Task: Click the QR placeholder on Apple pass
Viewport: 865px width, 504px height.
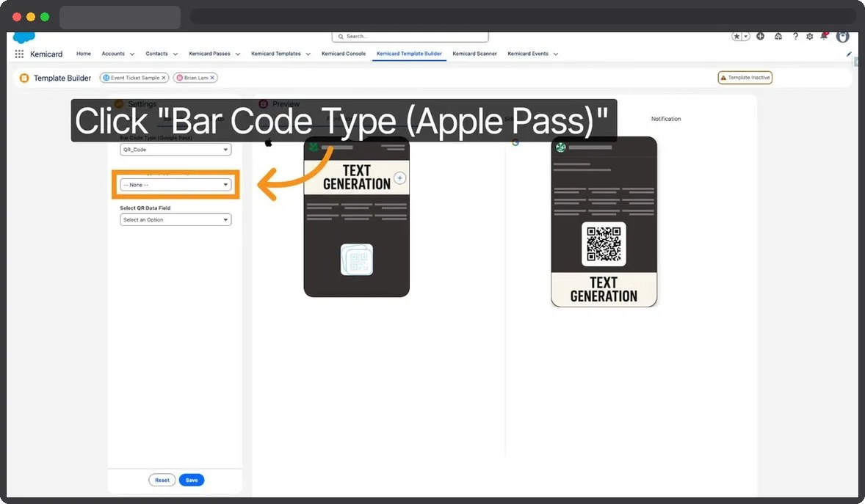Action: tap(356, 260)
